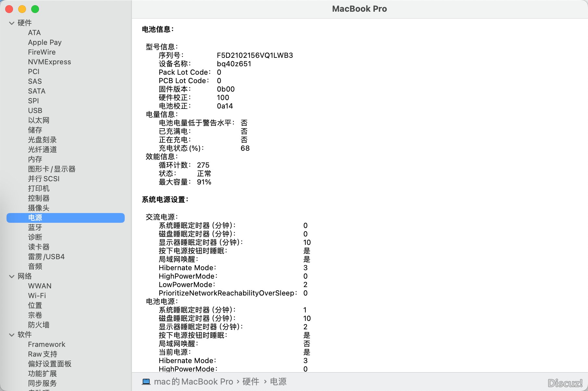Open the 诊断 entry

[35, 237]
